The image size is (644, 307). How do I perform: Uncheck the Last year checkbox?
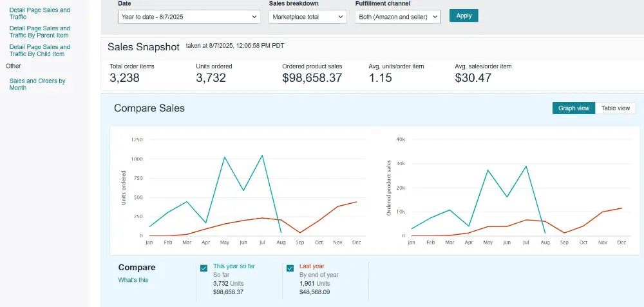(290, 268)
